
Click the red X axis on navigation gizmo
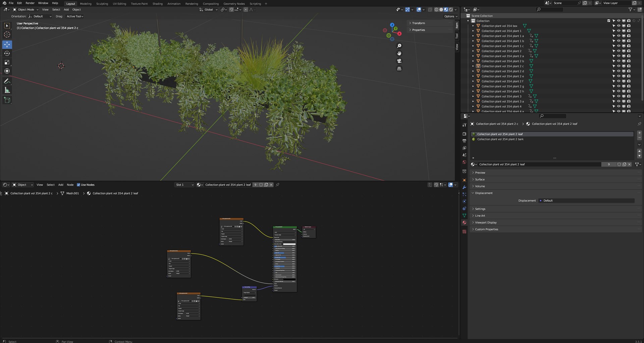click(x=399, y=34)
